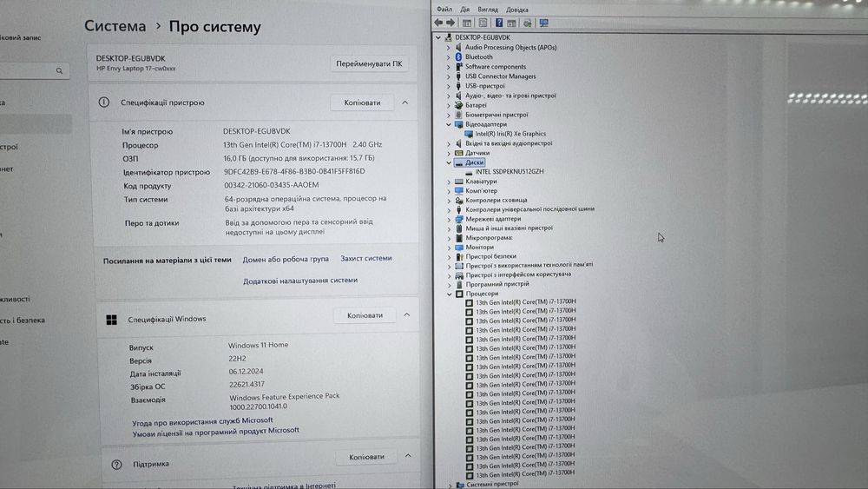Image resolution: width=868 pixels, height=489 pixels.
Task: Collapse the Windows specifications section chevron
Action: pos(407,314)
